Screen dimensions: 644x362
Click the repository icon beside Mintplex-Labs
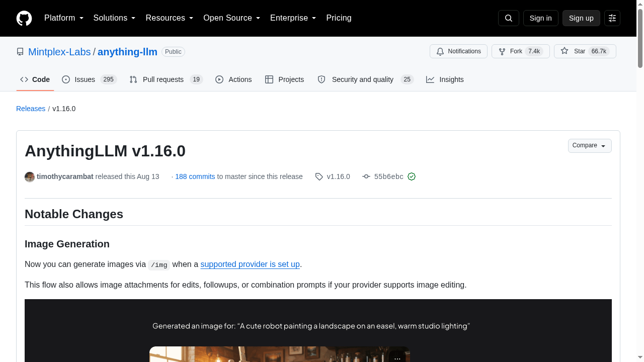[20, 52]
